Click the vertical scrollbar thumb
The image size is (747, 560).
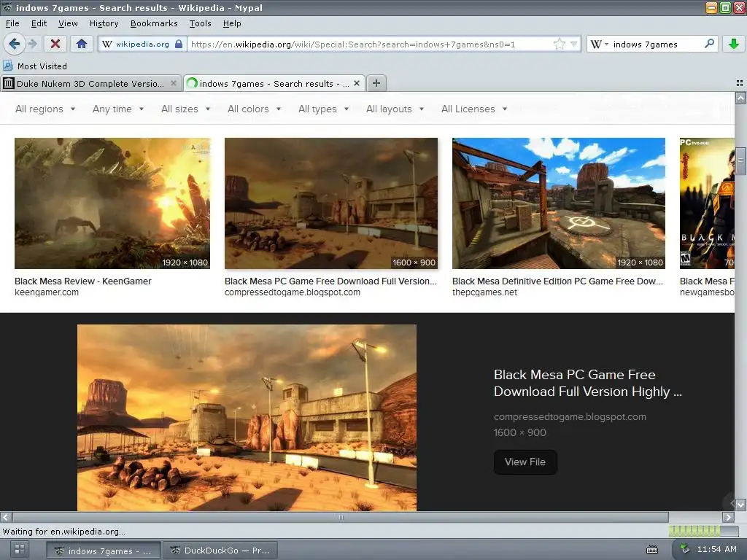tap(740, 161)
